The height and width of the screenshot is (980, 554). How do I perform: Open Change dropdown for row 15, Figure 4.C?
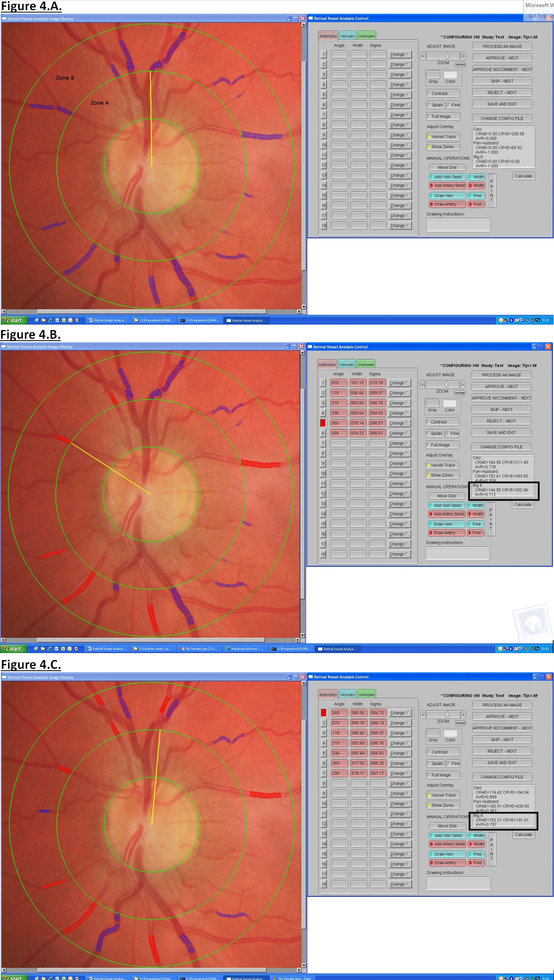(400, 854)
